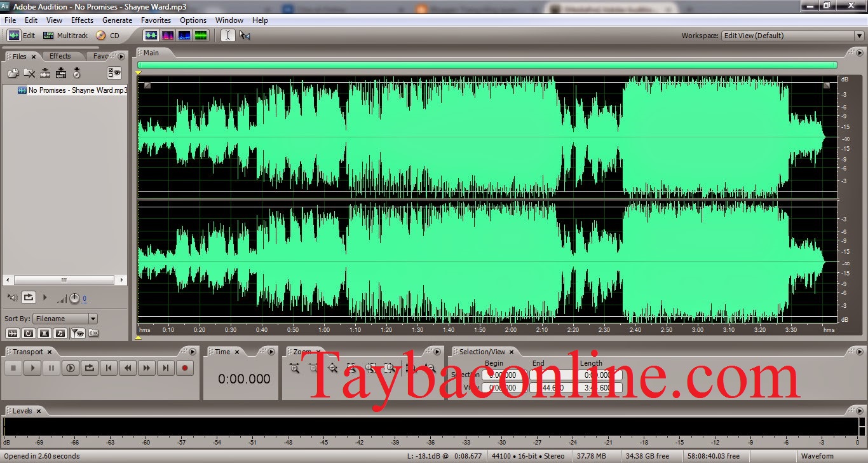The width and height of the screenshot is (868, 463).
Task: Click the Close File icon
Action: [29, 74]
